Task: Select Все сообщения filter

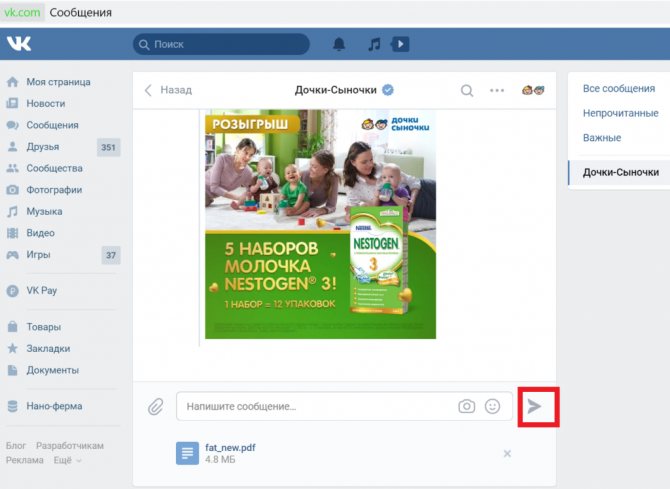Action: (x=619, y=88)
